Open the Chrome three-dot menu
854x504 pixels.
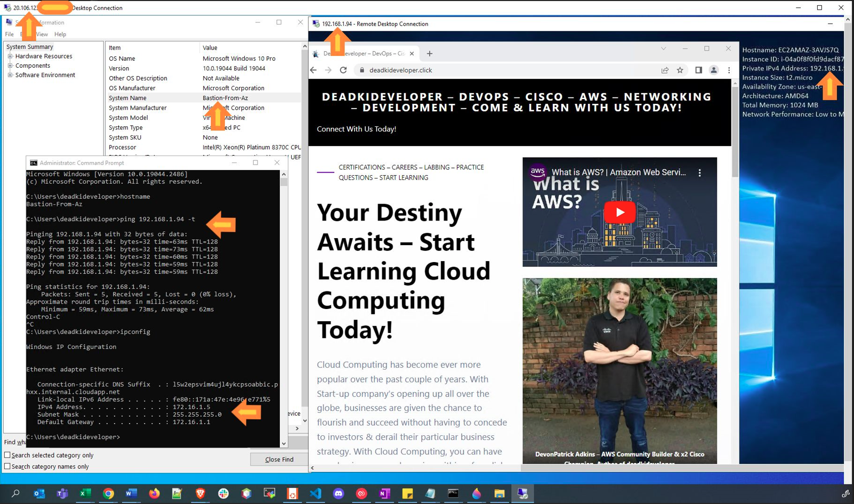[729, 70]
